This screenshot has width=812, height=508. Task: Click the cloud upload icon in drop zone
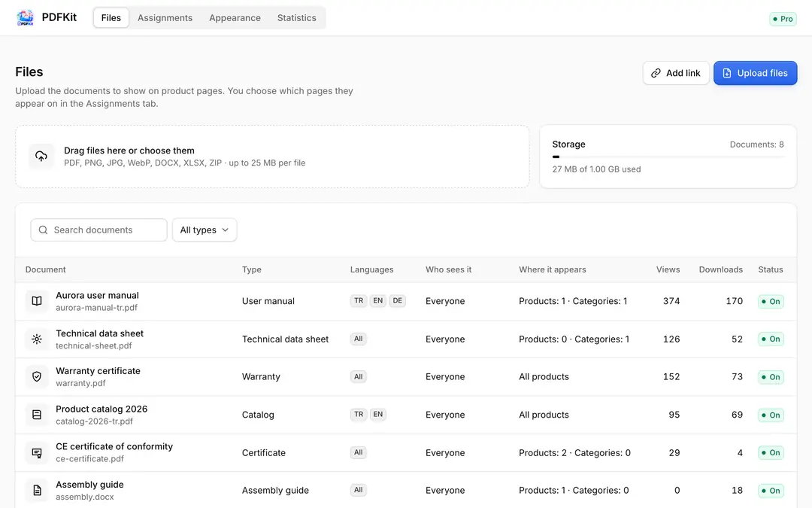point(41,156)
